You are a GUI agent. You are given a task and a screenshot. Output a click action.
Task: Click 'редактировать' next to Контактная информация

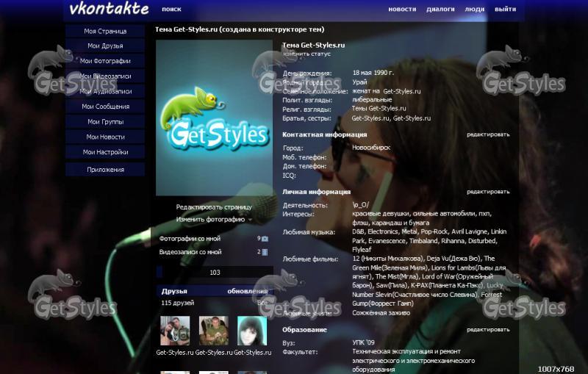coord(488,135)
